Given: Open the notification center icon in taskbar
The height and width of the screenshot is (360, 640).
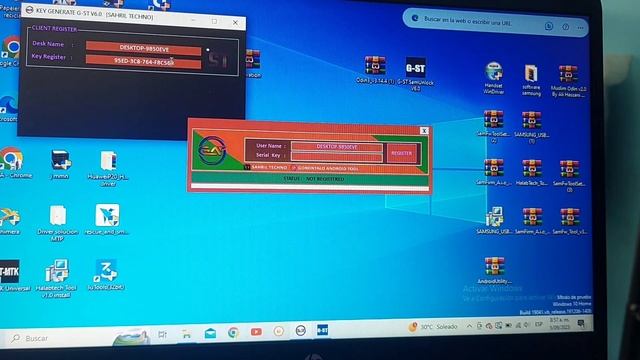Looking at the screenshot, I should [581, 324].
